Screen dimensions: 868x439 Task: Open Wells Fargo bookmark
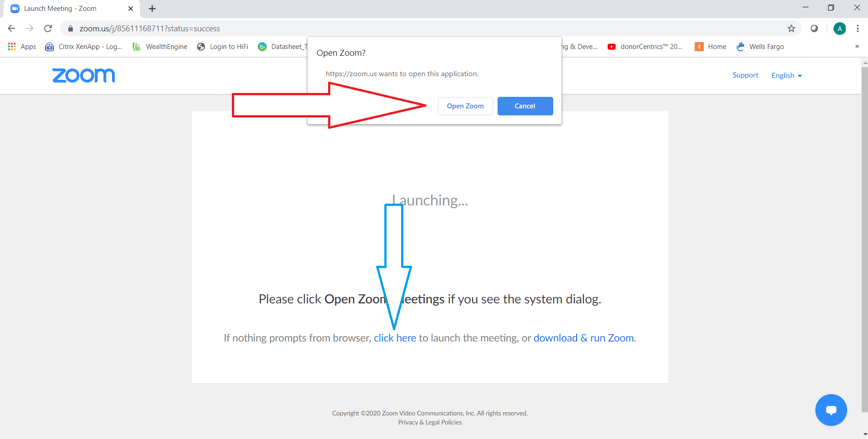click(x=760, y=47)
